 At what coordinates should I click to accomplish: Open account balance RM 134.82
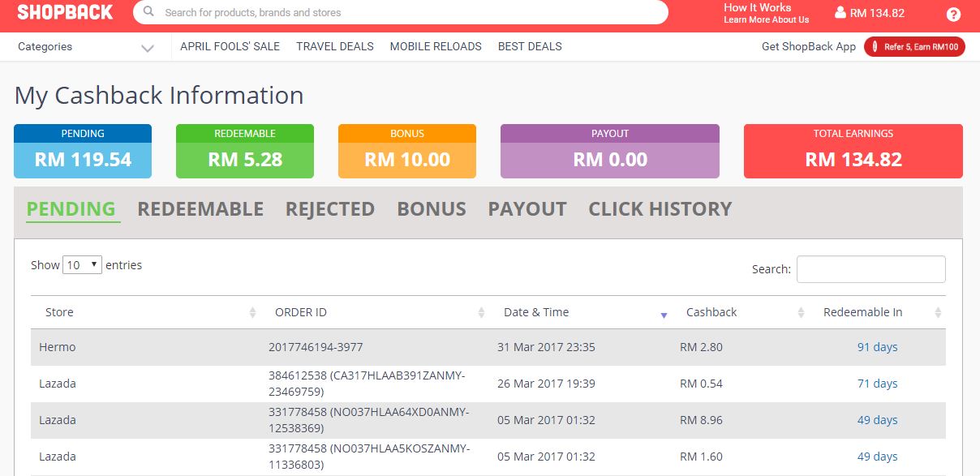877,13
